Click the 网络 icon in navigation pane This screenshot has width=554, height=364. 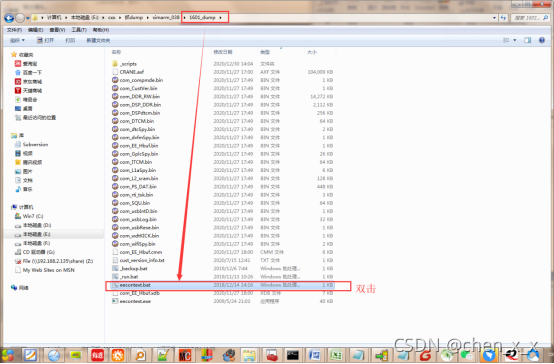[14, 287]
